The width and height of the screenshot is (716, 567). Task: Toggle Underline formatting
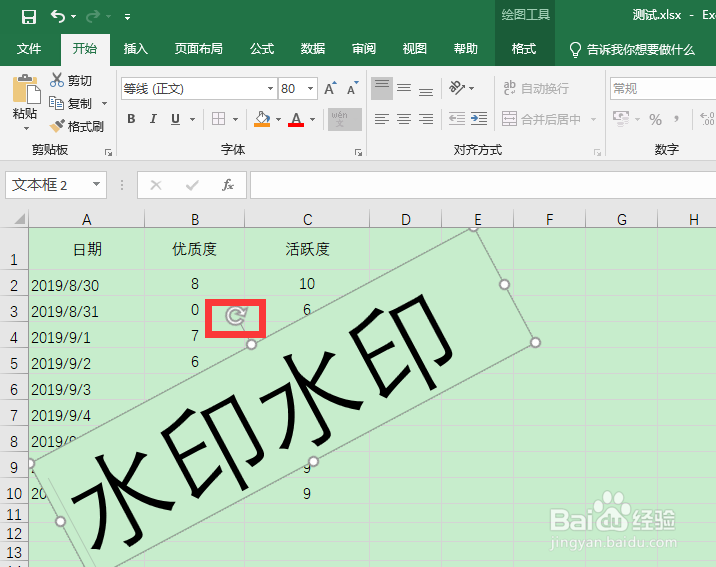175,119
